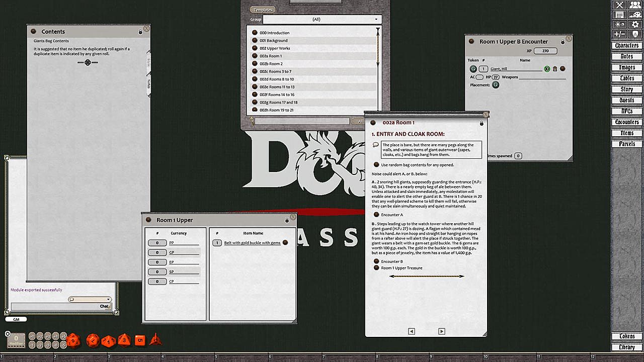Toggle the lock on 002a Room 1
This screenshot has width=644, height=362.
coord(481,123)
